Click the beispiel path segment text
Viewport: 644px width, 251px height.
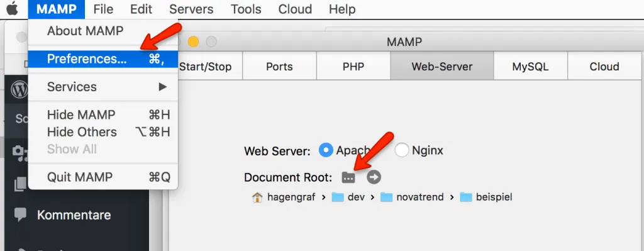494,197
